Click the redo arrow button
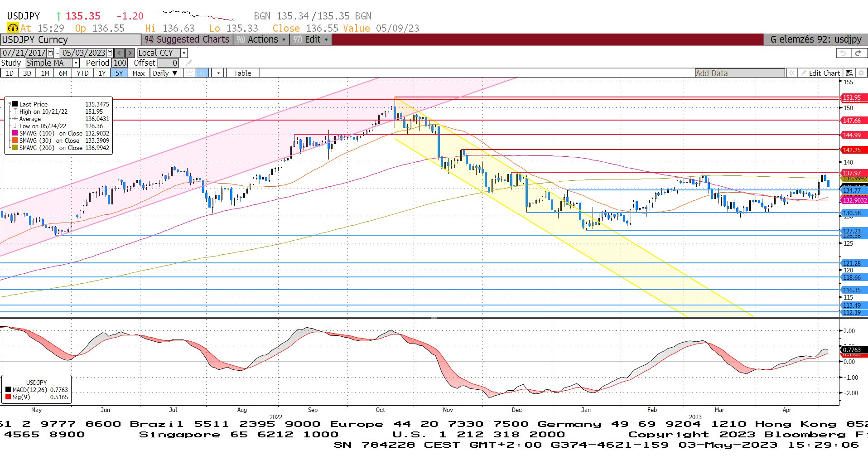The width and height of the screenshot is (868, 470). click(x=858, y=53)
